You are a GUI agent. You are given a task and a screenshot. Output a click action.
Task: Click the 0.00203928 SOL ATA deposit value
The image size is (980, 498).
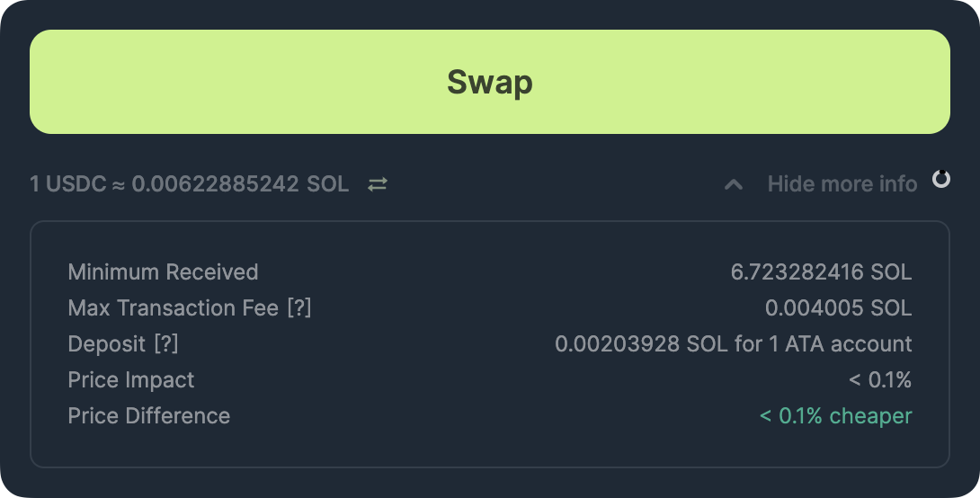coord(733,344)
